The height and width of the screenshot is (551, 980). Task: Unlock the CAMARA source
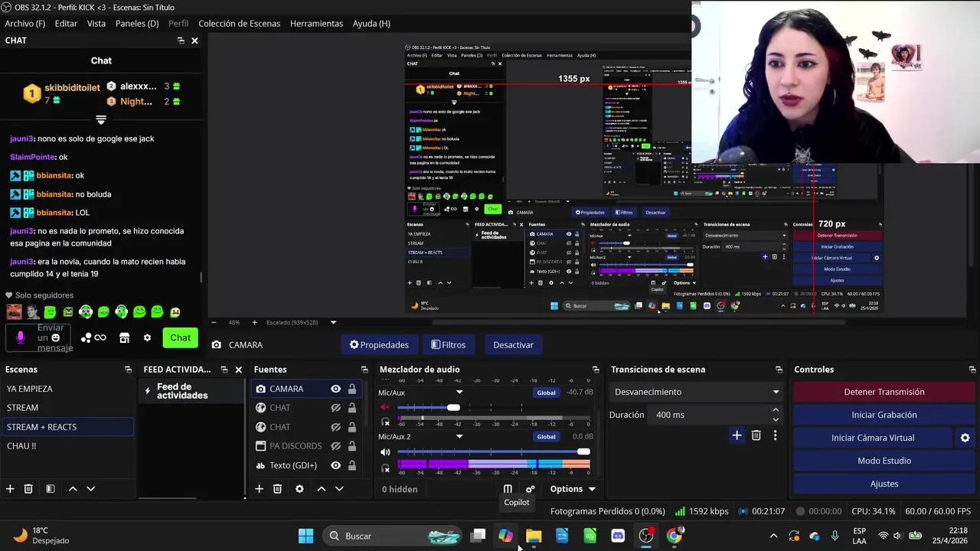pyautogui.click(x=352, y=389)
